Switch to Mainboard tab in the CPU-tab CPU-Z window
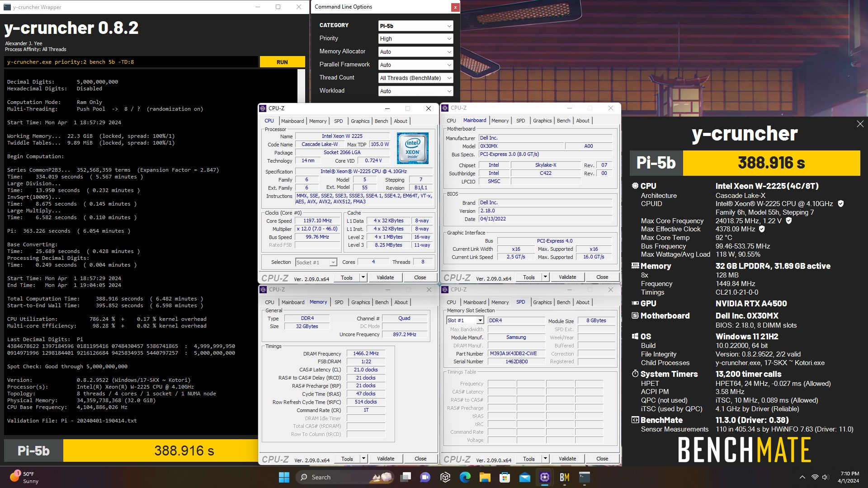868x488 pixels. tap(292, 121)
